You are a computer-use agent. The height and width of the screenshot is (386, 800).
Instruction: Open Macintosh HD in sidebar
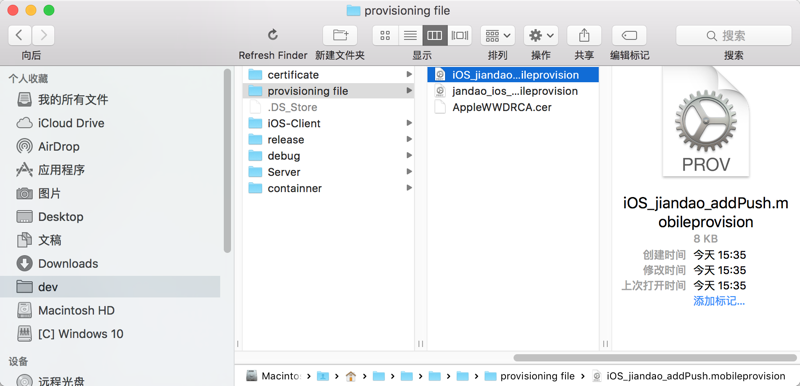click(110, 310)
